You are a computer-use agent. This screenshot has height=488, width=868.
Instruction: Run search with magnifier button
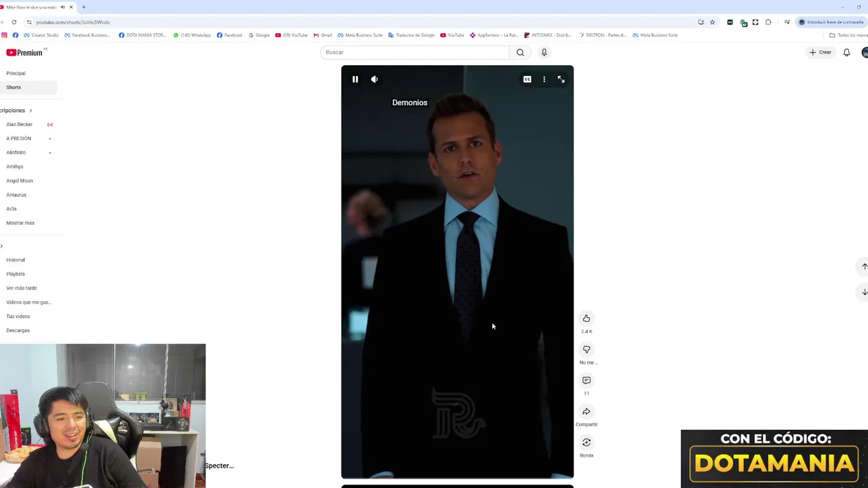pos(520,52)
